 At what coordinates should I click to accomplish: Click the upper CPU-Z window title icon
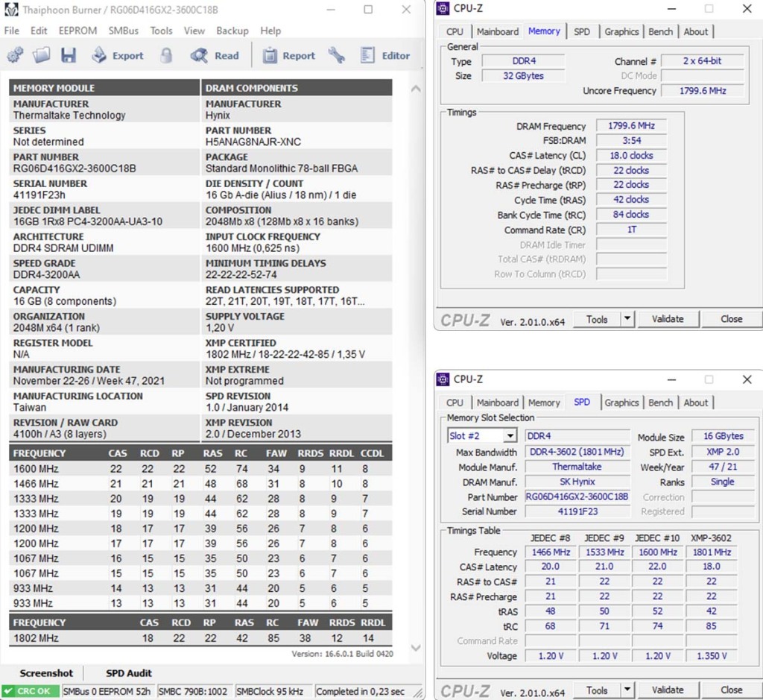coord(443,8)
